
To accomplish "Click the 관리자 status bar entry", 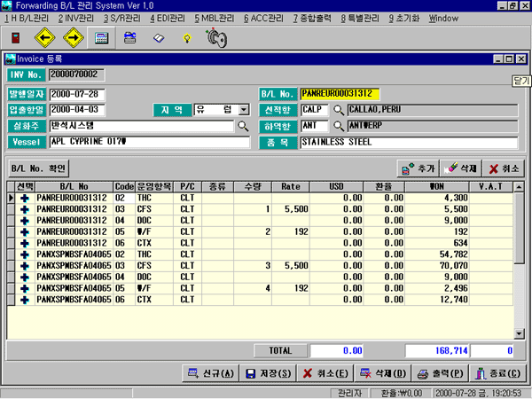I will [x=349, y=393].
